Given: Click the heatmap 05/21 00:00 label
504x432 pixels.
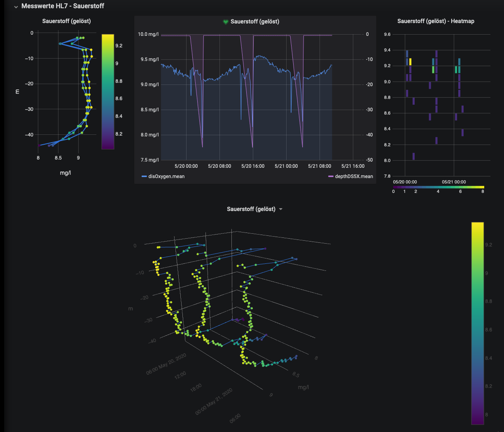Looking at the screenshot, I should (454, 182).
